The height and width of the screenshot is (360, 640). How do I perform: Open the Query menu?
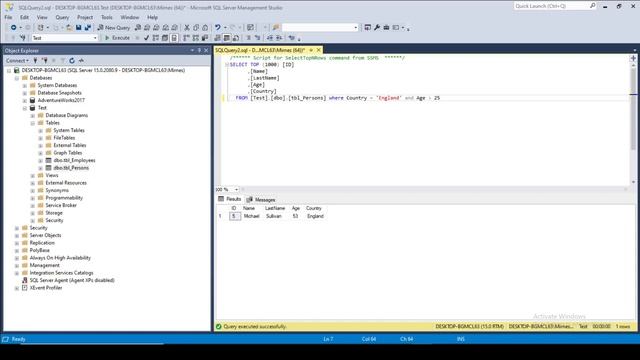[62, 17]
